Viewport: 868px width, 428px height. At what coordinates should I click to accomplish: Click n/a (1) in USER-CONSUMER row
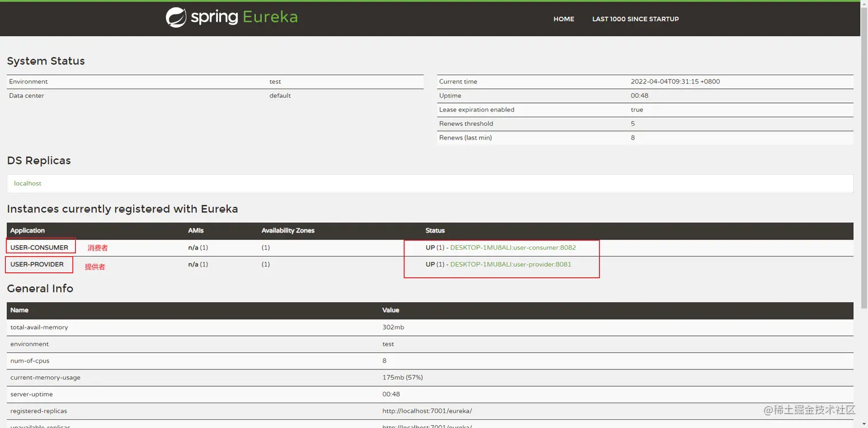coord(198,248)
